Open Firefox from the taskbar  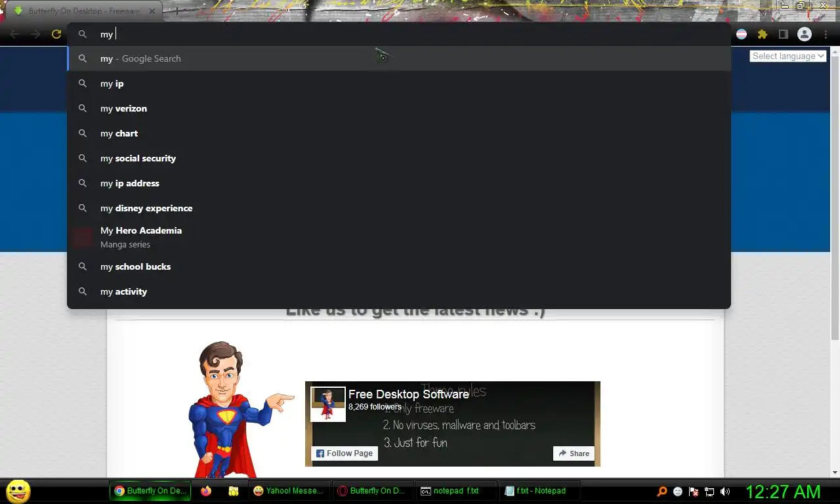(206, 491)
